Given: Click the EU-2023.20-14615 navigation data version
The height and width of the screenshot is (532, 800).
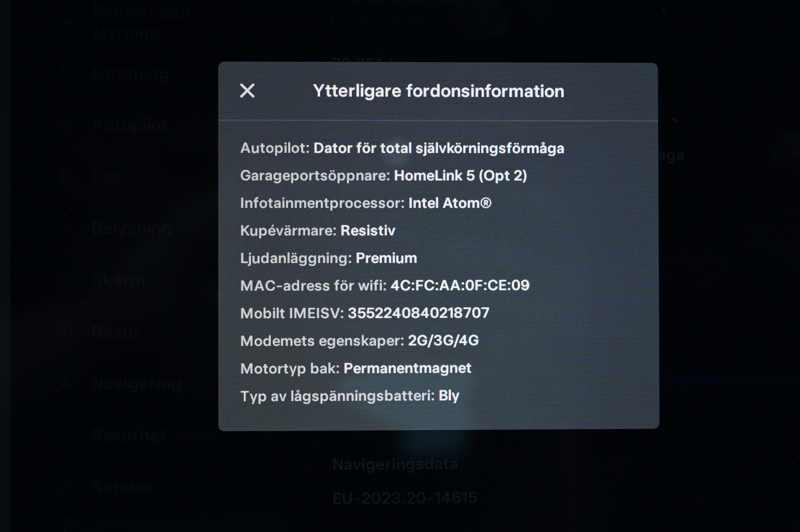Looking at the screenshot, I should click(x=404, y=498).
